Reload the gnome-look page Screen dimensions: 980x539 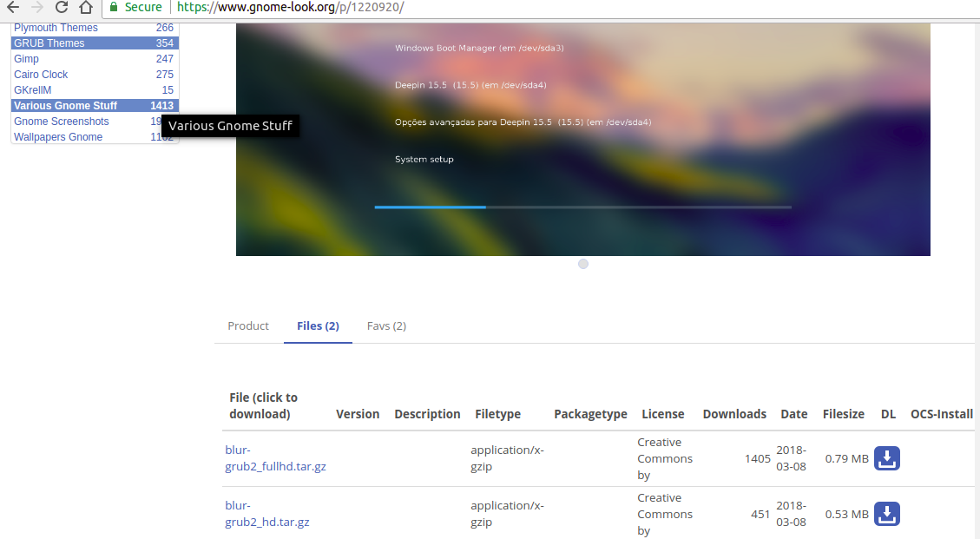(62, 8)
